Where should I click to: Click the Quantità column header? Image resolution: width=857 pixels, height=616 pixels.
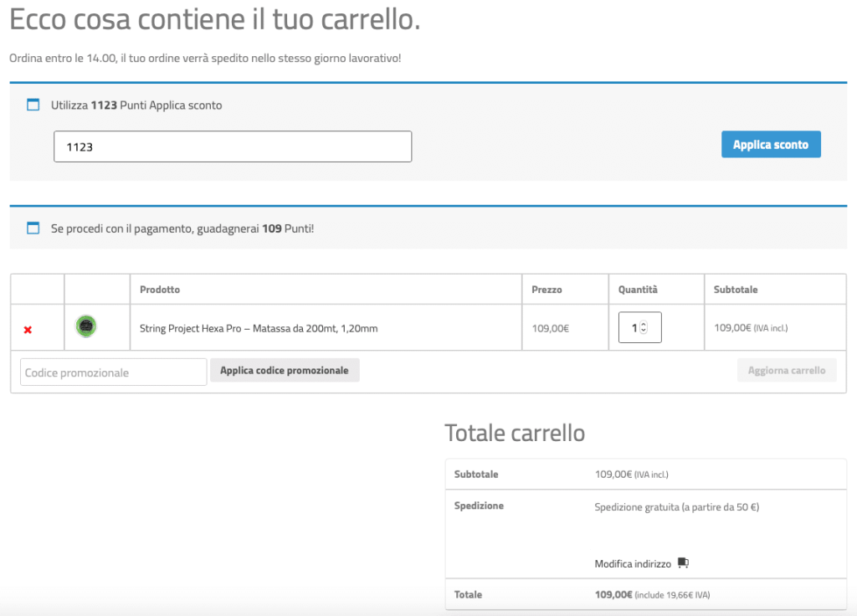pyautogui.click(x=638, y=290)
